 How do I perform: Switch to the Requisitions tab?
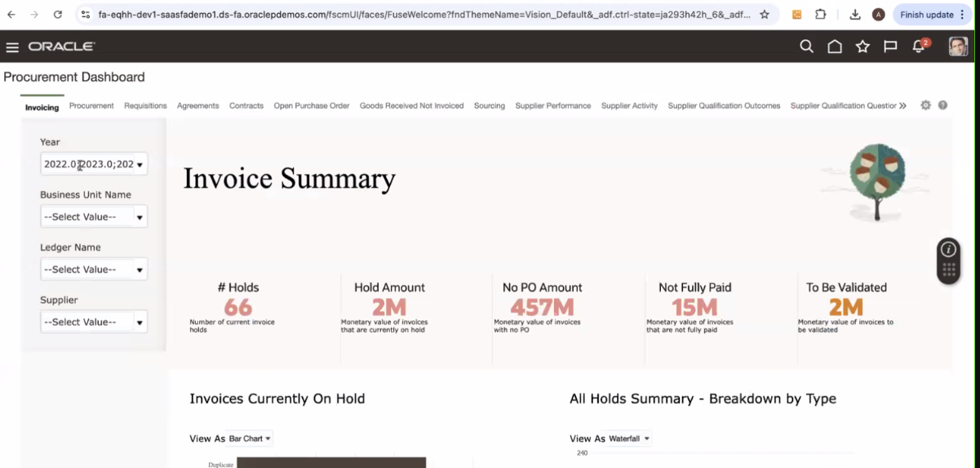pyautogui.click(x=145, y=105)
